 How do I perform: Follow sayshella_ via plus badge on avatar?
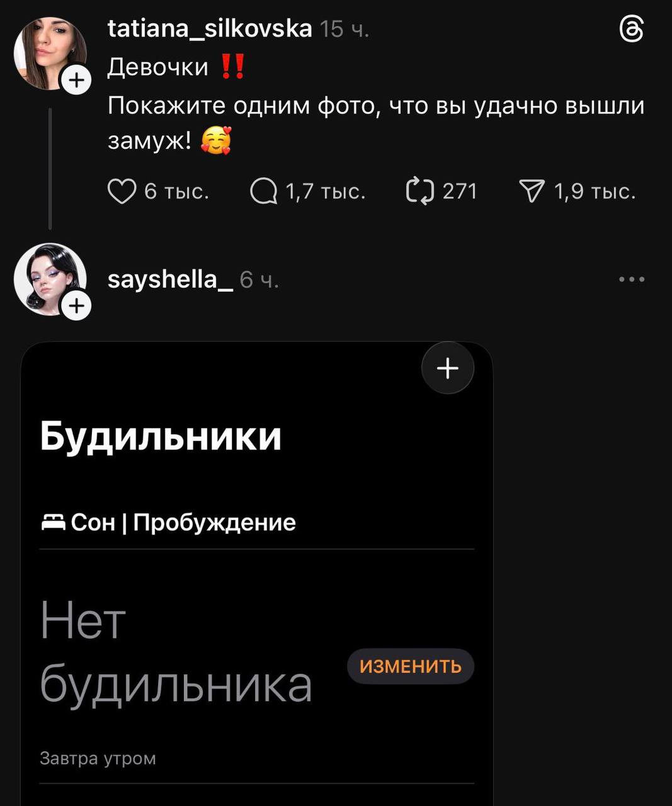coord(76,306)
